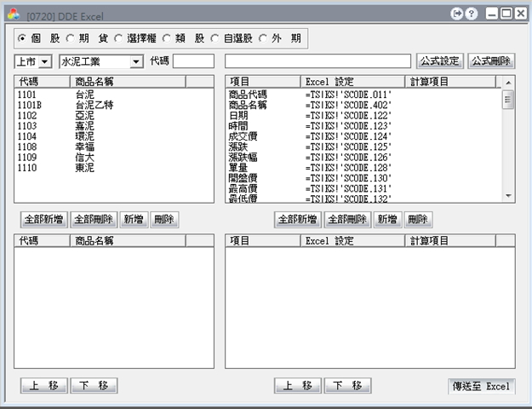Click 全部新增 below the stock list

pos(42,219)
